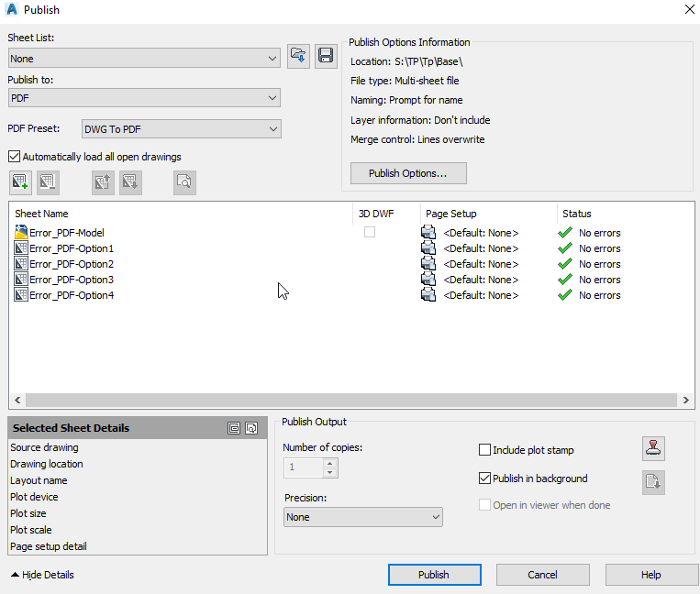Click the Number of copies input field
This screenshot has height=594, width=700.
pos(304,467)
